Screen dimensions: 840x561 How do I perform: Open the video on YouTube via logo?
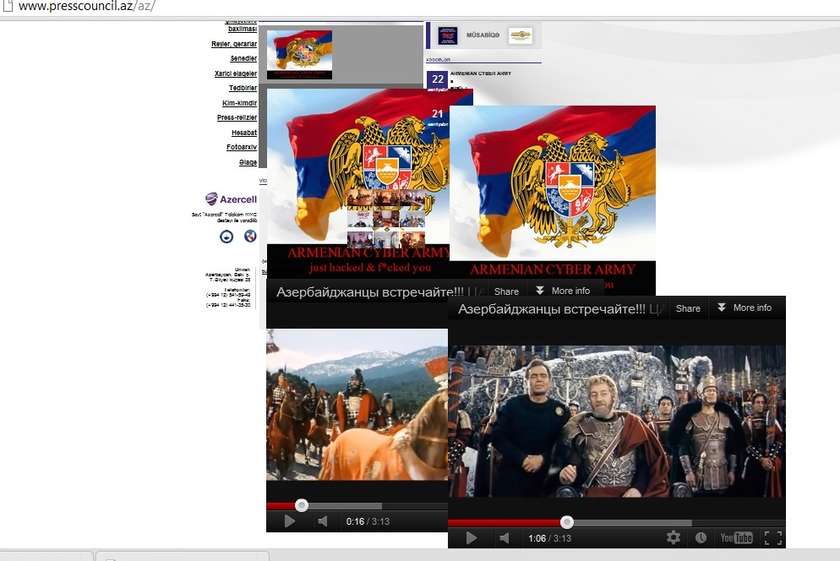pyautogui.click(x=737, y=538)
